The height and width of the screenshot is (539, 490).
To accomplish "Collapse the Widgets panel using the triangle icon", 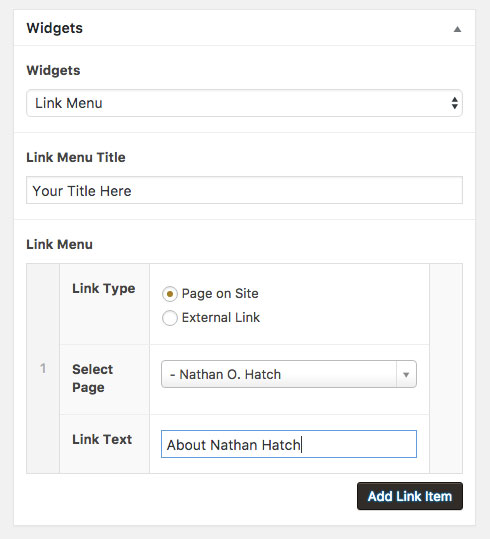I will pos(457,29).
